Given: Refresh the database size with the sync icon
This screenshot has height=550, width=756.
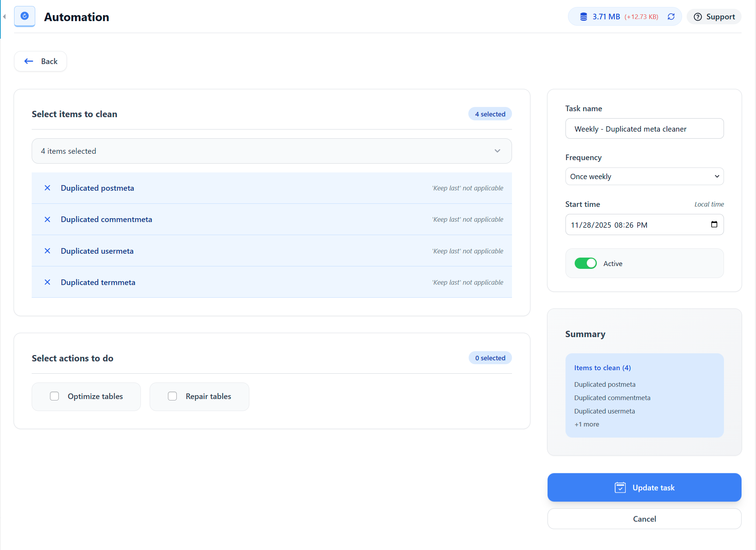Looking at the screenshot, I should tap(671, 17).
